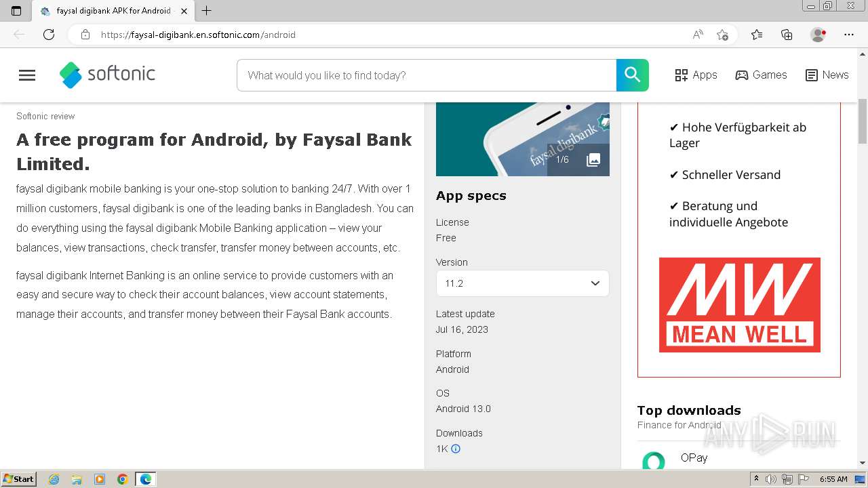868x488 pixels.
Task: Open the browser profile avatar
Action: [x=818, y=35]
